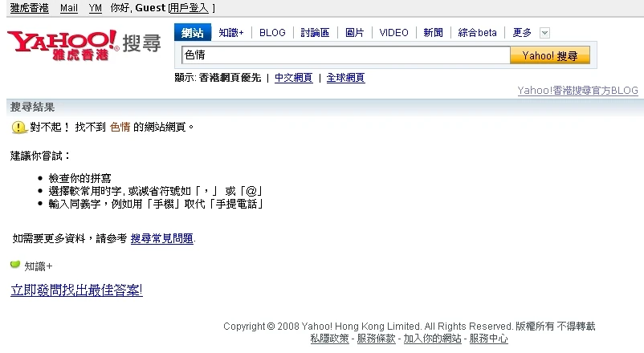This screenshot has height=353, width=644.
Task: Switch to the 知識+ tab
Action: click(x=230, y=33)
